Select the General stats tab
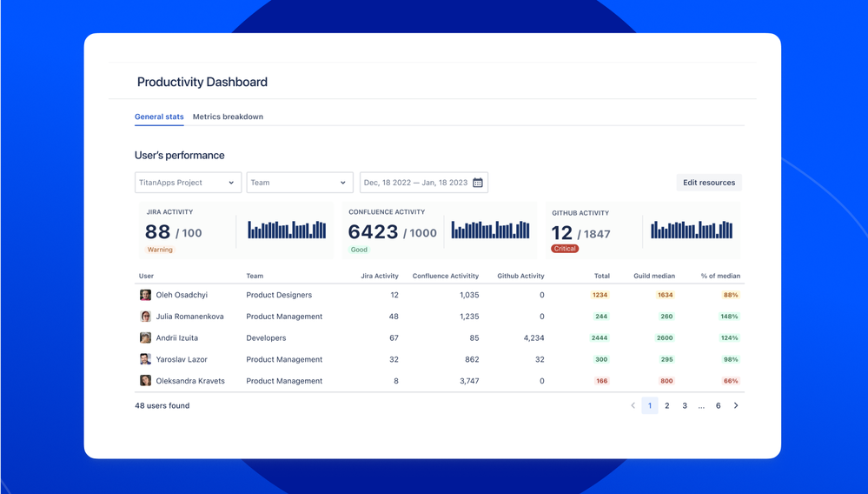868x494 pixels. click(x=159, y=117)
